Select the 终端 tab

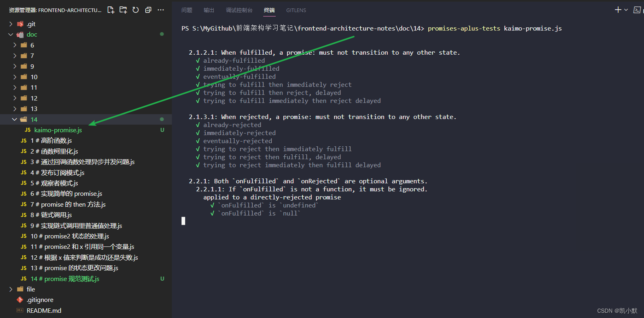click(269, 10)
